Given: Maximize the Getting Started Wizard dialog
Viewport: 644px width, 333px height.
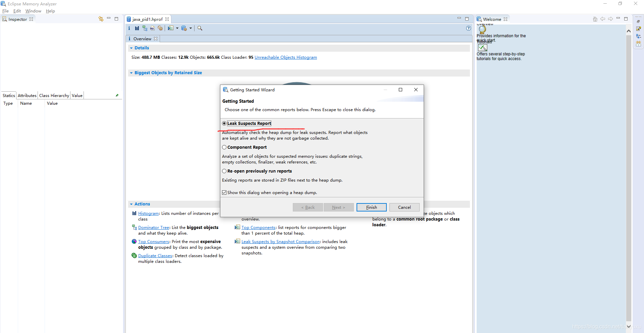Looking at the screenshot, I should point(400,90).
